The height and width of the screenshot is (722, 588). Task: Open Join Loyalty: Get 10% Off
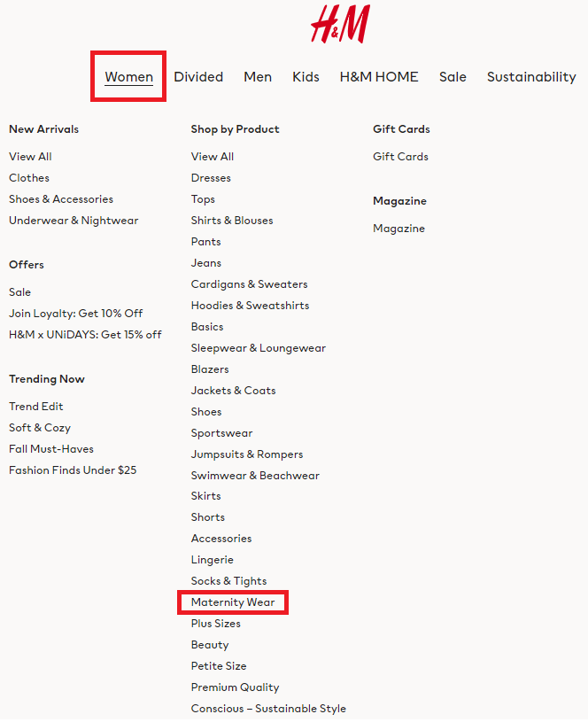pyautogui.click(x=76, y=314)
